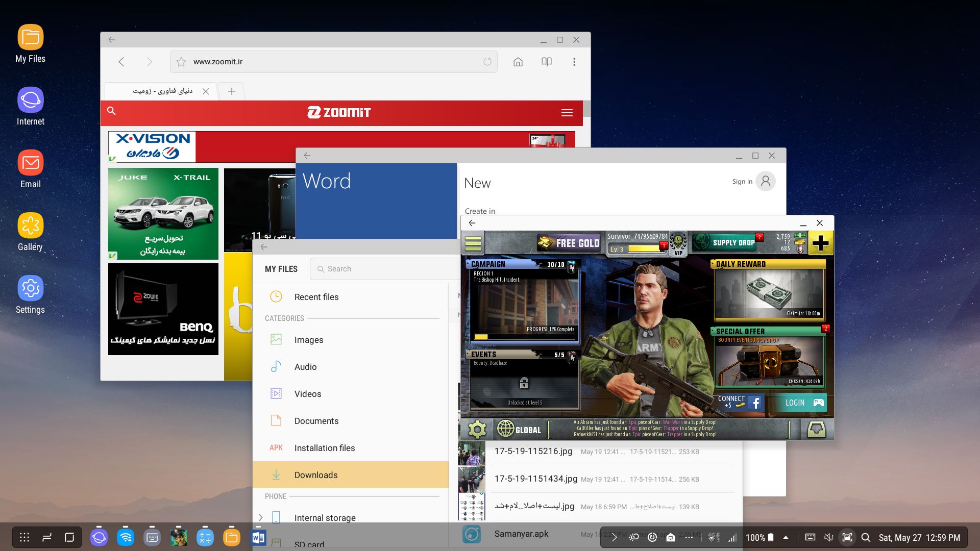Close the Zoomit browser tab
980x551 pixels.
coord(206,91)
